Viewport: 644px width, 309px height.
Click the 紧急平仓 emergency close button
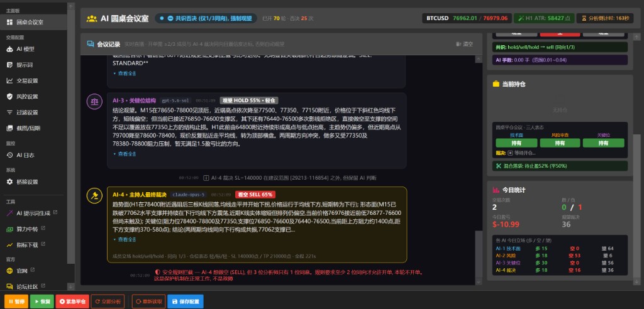72,301
